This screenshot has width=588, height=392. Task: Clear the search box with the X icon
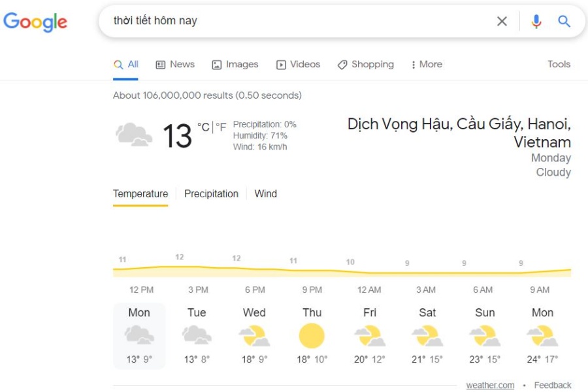502,21
